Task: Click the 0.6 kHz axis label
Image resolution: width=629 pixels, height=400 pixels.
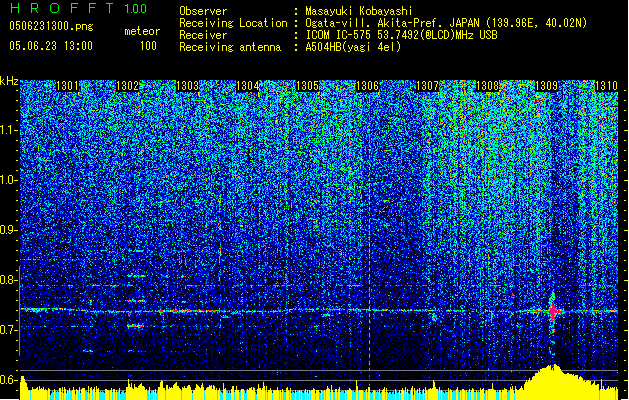Action: pos(8,380)
